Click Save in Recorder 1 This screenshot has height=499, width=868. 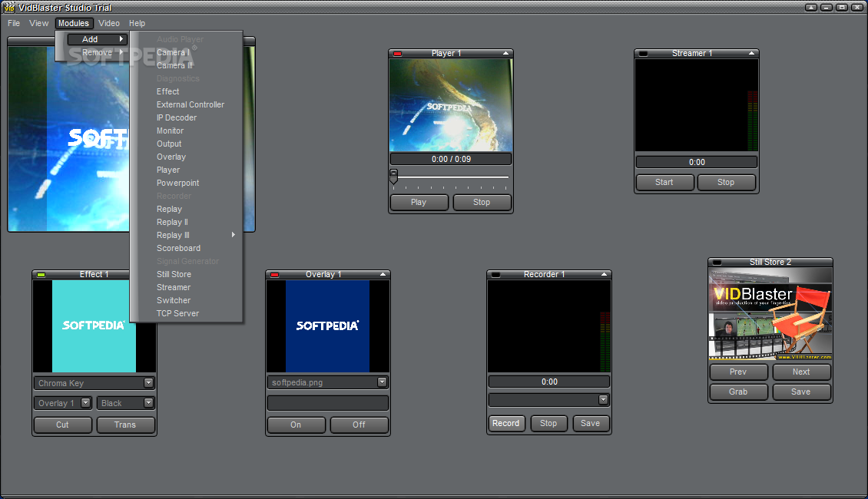click(591, 423)
